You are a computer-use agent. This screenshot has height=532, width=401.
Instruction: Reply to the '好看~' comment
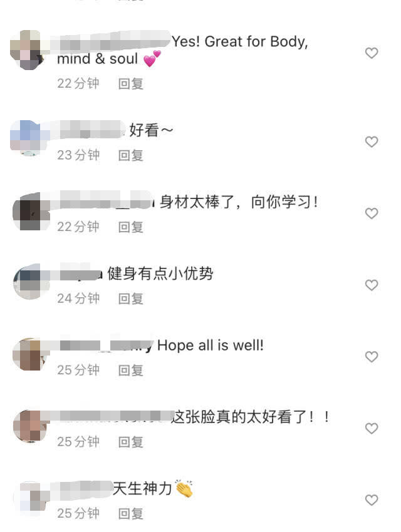(131, 155)
